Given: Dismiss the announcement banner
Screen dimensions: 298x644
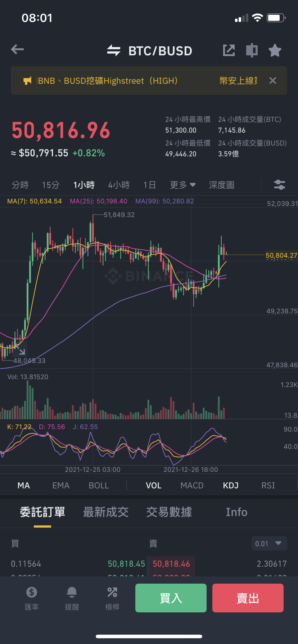Looking at the screenshot, I should tap(273, 80).
